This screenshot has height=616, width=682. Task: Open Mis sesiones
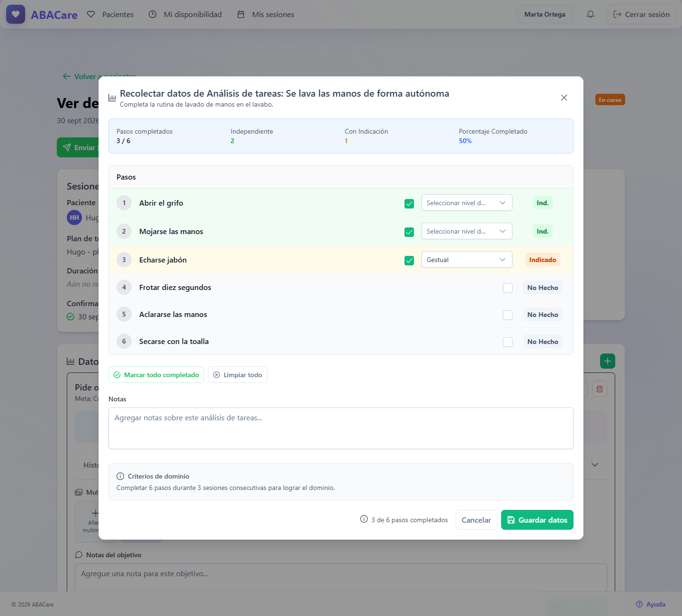pos(266,14)
